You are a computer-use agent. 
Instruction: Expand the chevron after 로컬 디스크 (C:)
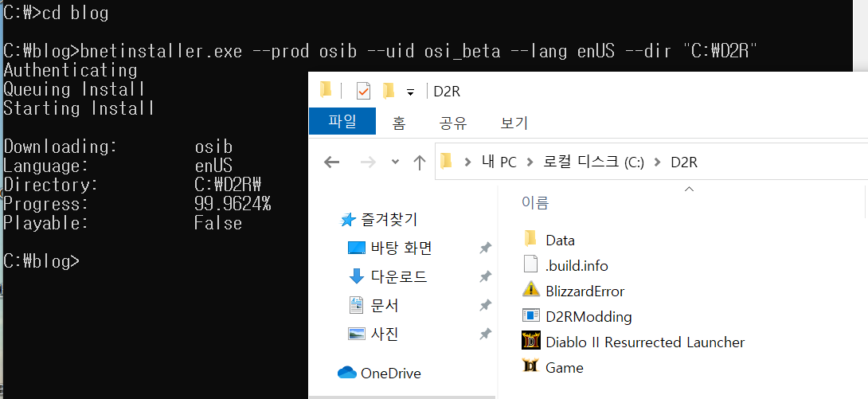click(658, 162)
